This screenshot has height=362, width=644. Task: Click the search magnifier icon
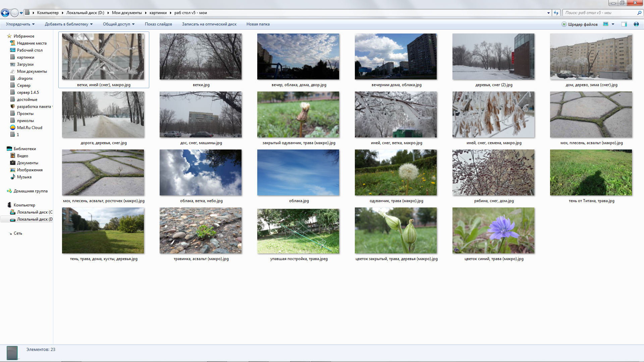point(639,13)
